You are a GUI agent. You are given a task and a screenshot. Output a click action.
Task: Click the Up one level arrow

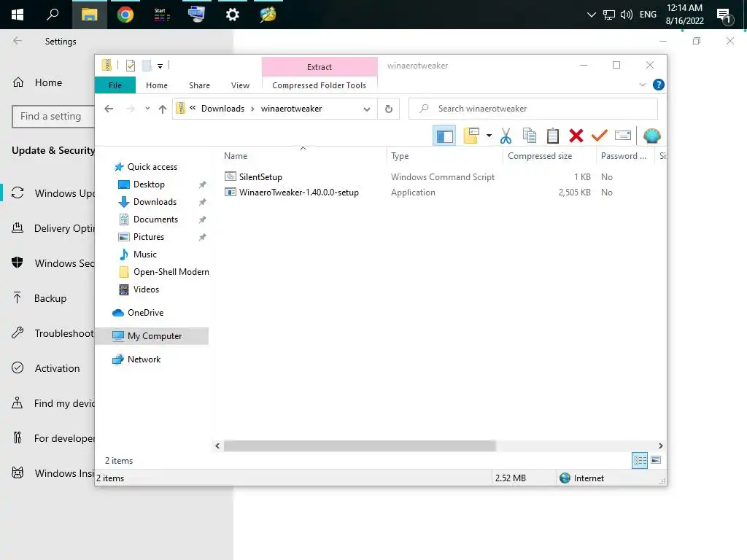163,109
